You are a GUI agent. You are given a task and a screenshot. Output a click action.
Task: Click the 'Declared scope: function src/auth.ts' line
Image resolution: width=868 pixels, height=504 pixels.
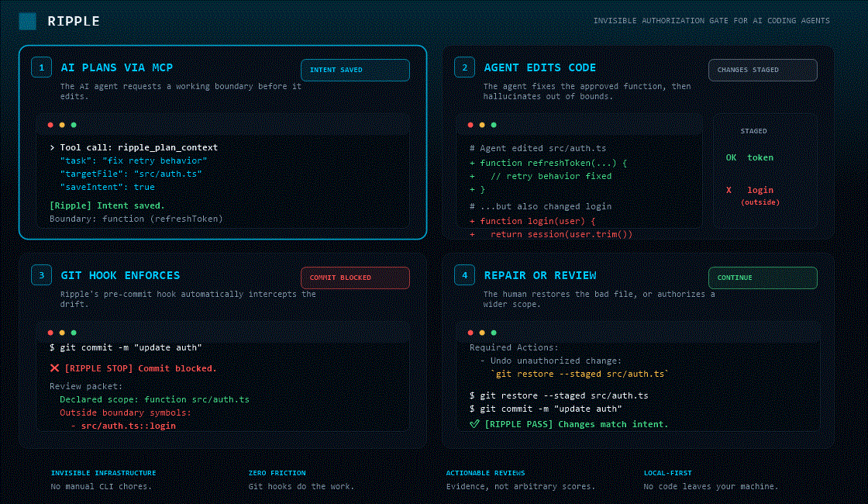[154, 399]
